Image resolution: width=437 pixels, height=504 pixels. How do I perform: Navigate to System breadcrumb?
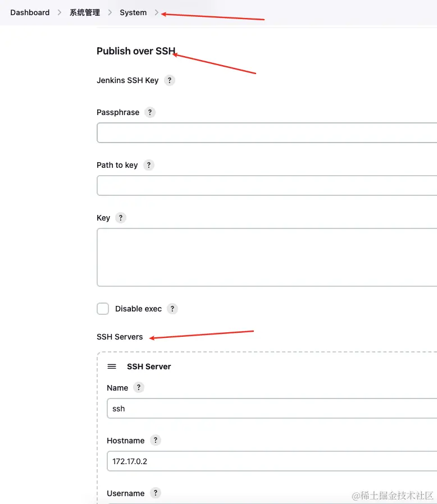click(x=133, y=12)
